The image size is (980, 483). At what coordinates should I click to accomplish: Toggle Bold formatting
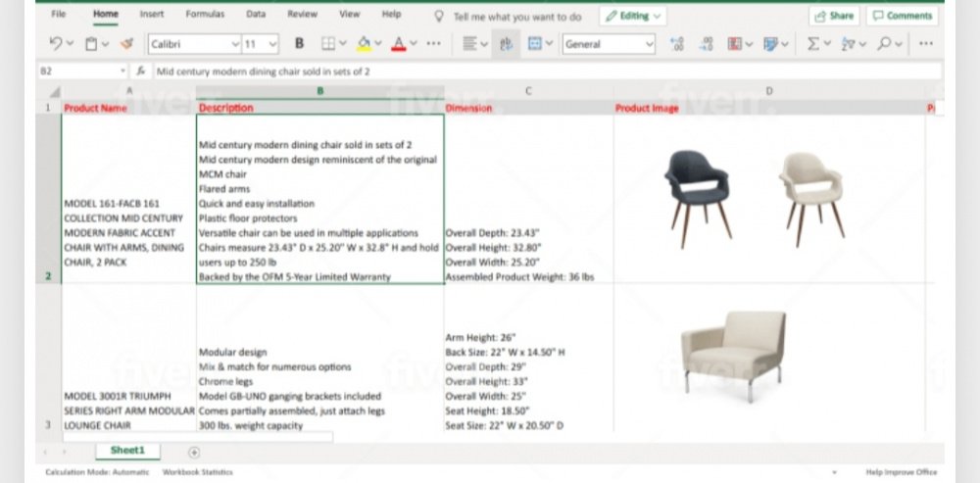click(x=299, y=44)
